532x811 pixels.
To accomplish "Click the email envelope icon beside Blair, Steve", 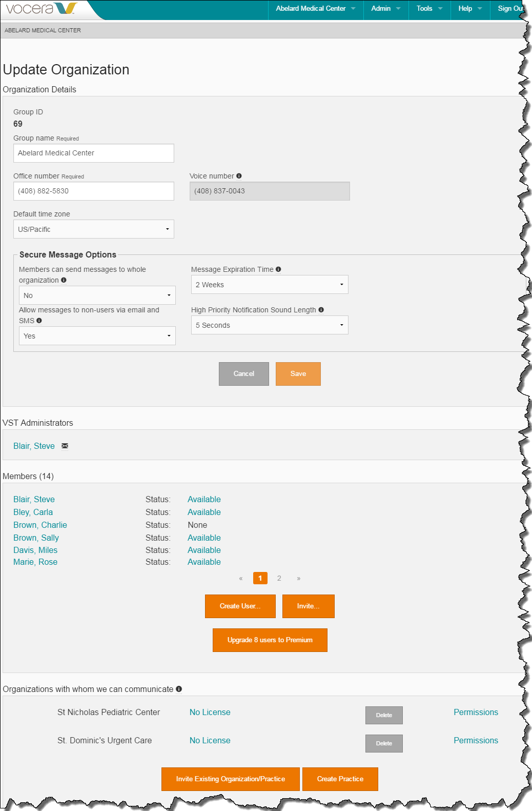I will (x=65, y=446).
